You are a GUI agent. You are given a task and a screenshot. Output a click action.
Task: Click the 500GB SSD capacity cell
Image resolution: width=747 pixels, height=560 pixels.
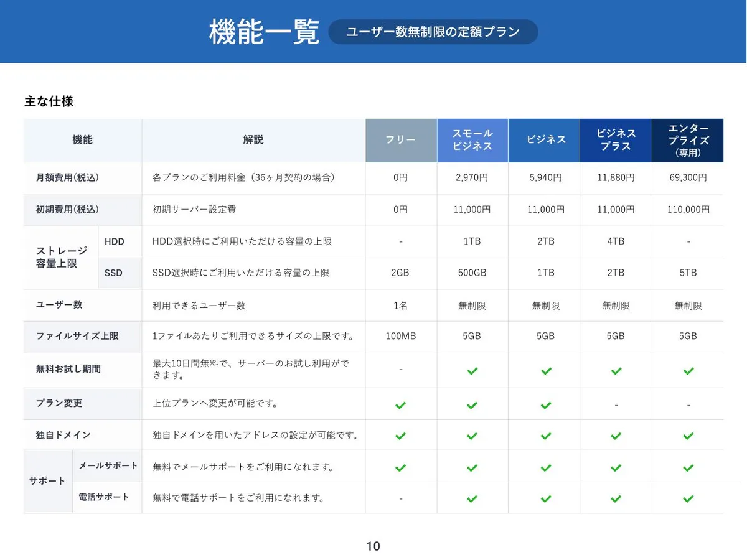pos(472,273)
